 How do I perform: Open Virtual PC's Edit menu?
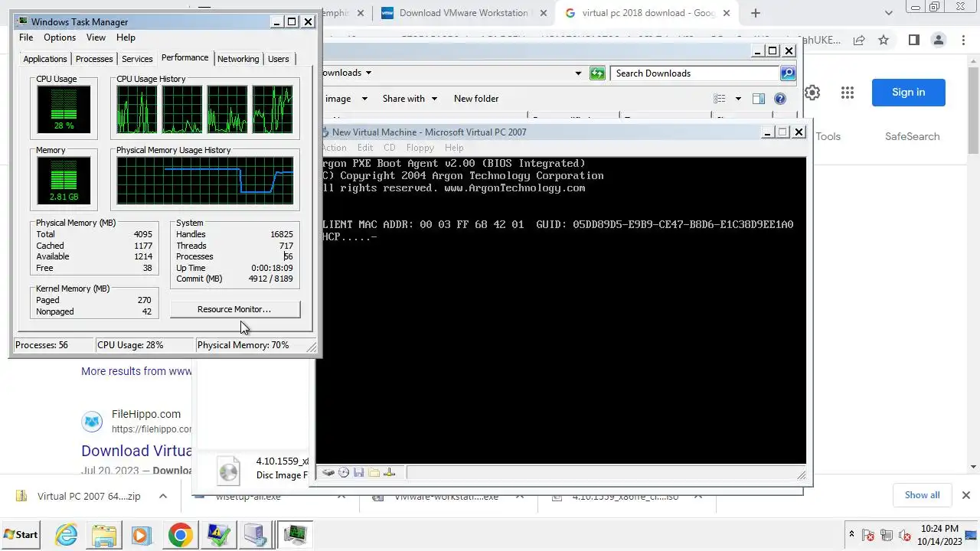[365, 148]
